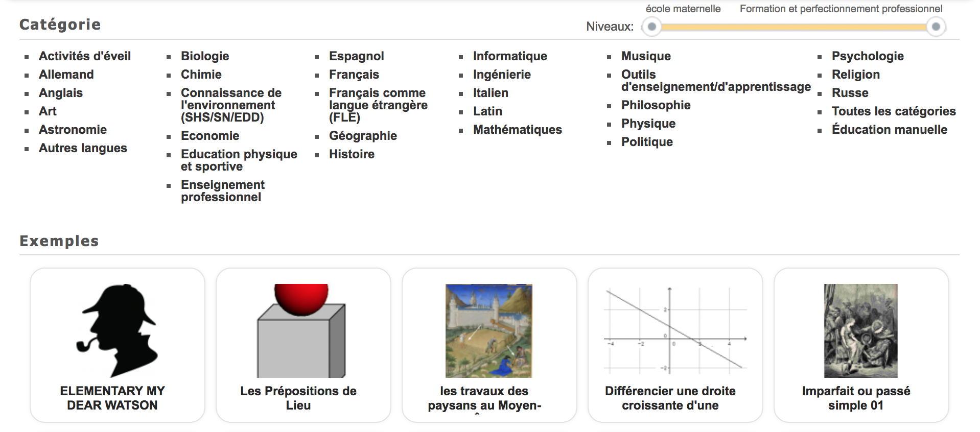Click the engraving illustration thumbnail
This screenshot has width=980, height=432.
(x=860, y=330)
